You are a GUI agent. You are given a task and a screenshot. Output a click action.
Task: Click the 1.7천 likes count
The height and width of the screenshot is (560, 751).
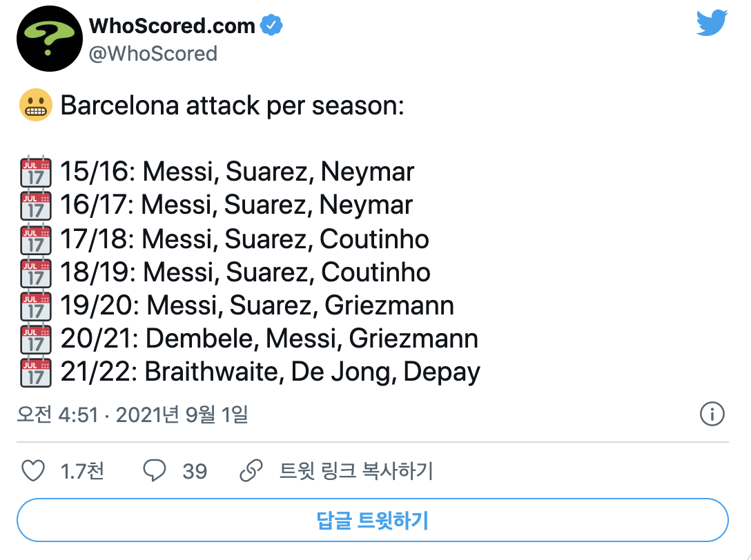click(82, 471)
